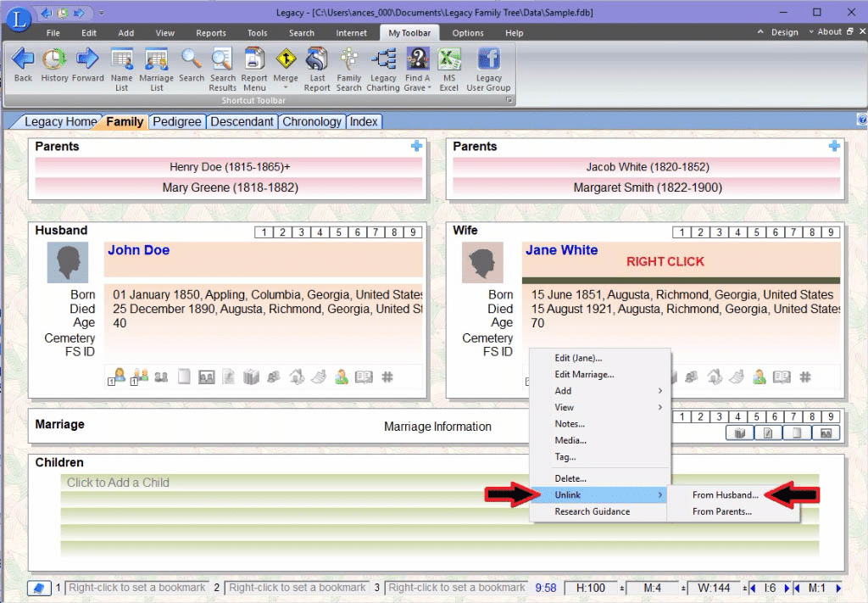The width and height of the screenshot is (868, 603).
Task: Toggle tag 6 in the Marriage bar
Action: pos(775,417)
